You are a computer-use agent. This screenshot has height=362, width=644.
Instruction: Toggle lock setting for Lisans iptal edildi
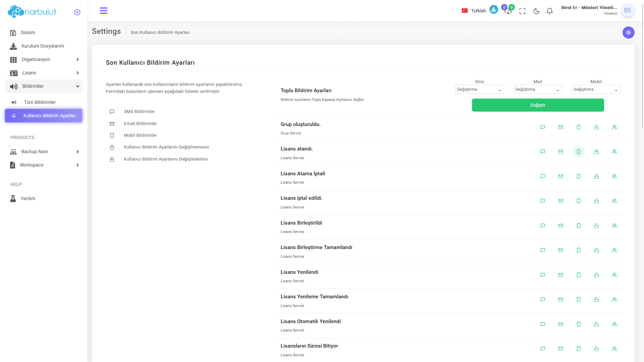(x=596, y=201)
